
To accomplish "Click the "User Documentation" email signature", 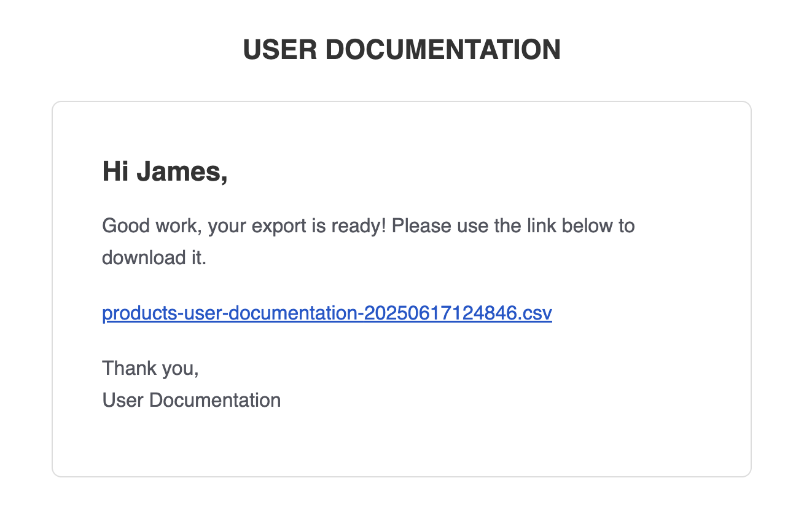I will 192,401.
